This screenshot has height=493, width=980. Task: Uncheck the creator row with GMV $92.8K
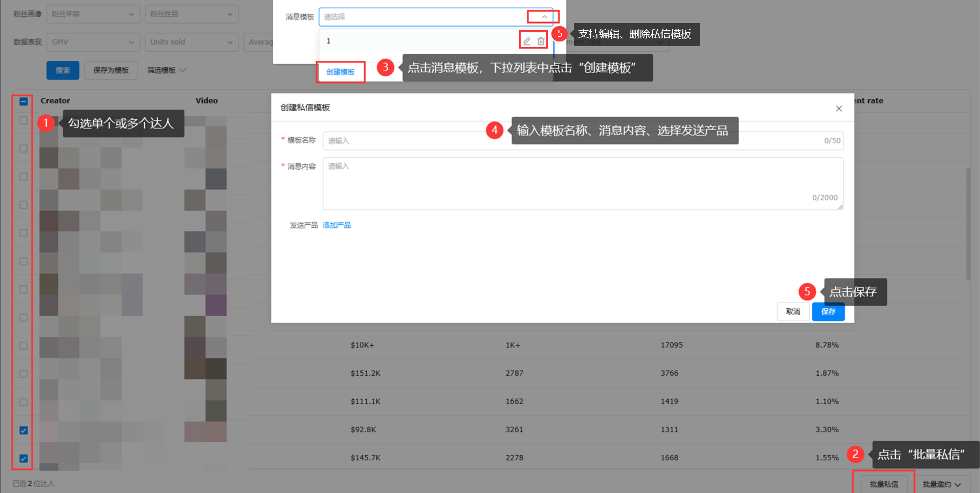pyautogui.click(x=24, y=430)
